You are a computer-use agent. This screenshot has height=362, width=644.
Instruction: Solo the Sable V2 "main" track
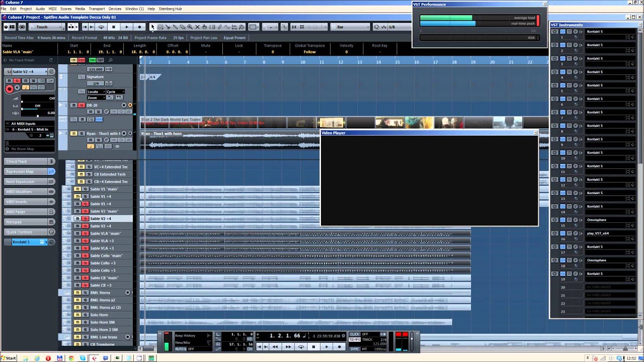85,211
